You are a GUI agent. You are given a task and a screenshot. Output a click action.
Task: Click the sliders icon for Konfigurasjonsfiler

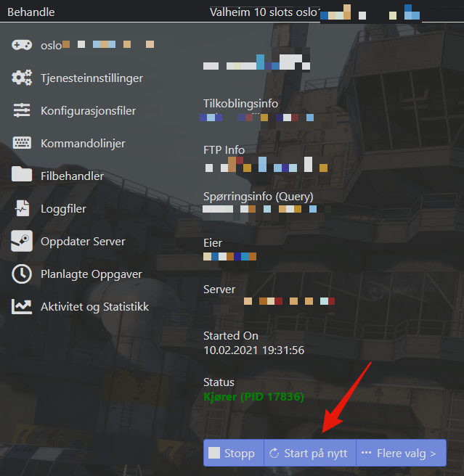click(22, 110)
